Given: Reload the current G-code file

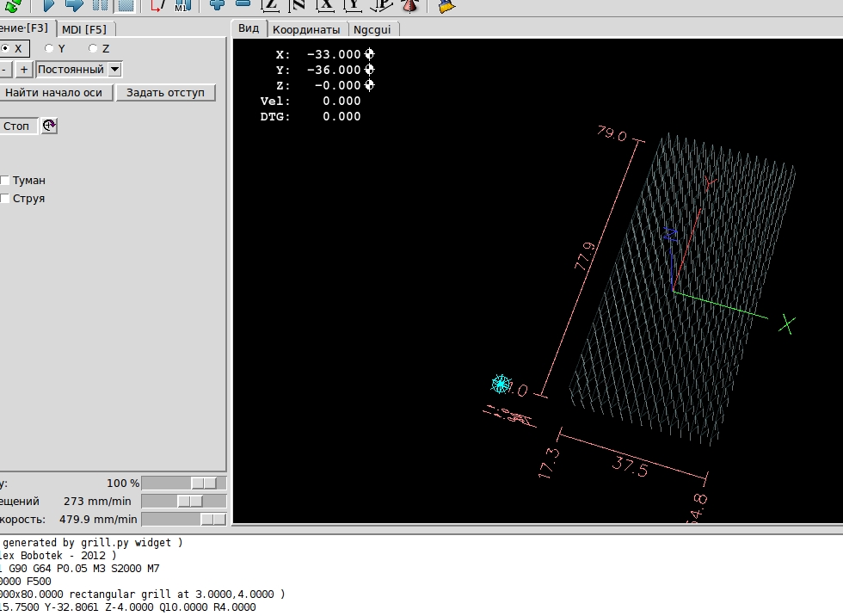Looking at the screenshot, I should point(15,4).
